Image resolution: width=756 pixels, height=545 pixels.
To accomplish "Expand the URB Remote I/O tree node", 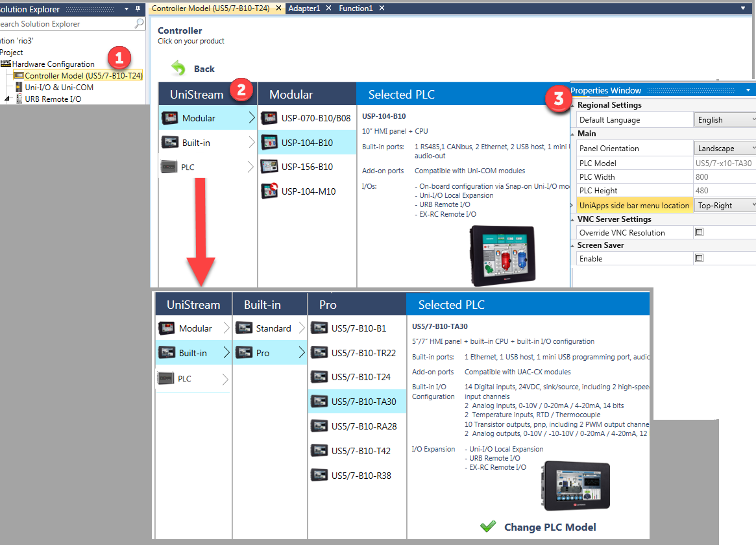I will tap(8, 99).
